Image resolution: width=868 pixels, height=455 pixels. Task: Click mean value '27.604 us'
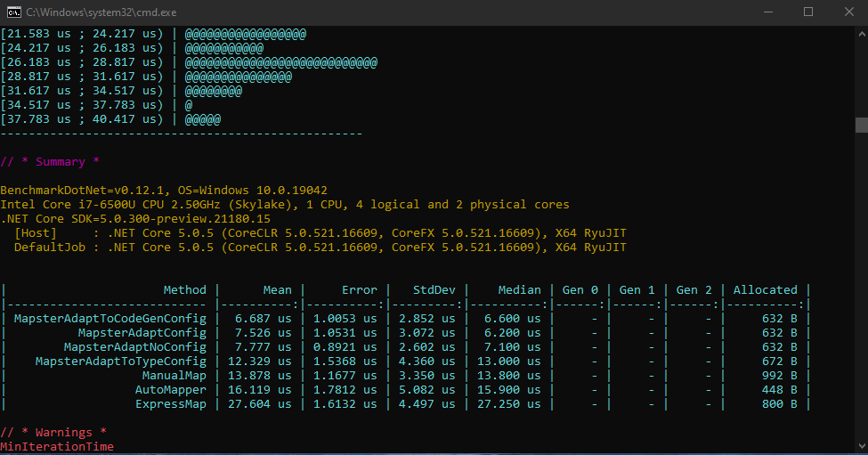click(x=260, y=404)
